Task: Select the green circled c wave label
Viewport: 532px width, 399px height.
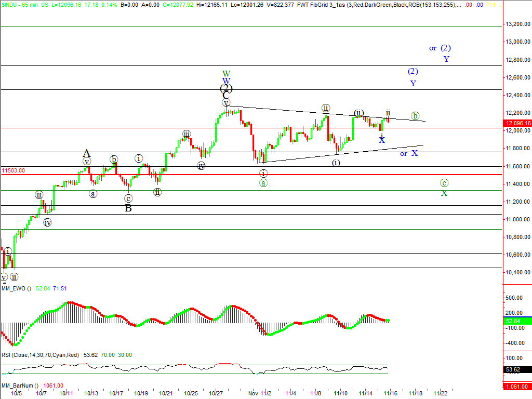Action: [444, 183]
